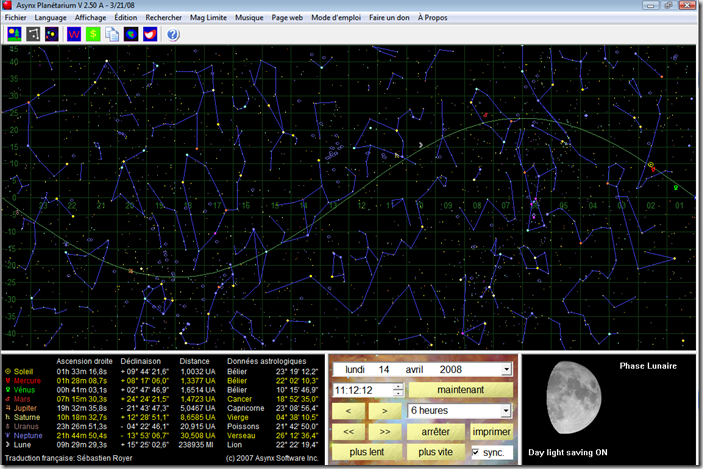Expand the 6 heures interval dropdown
The width and height of the screenshot is (703, 469).
(507, 410)
